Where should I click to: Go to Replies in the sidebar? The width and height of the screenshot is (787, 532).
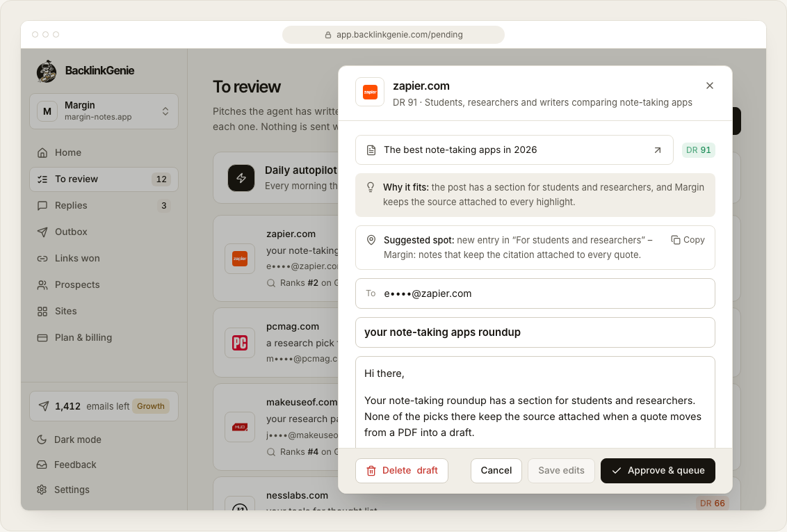104,205
